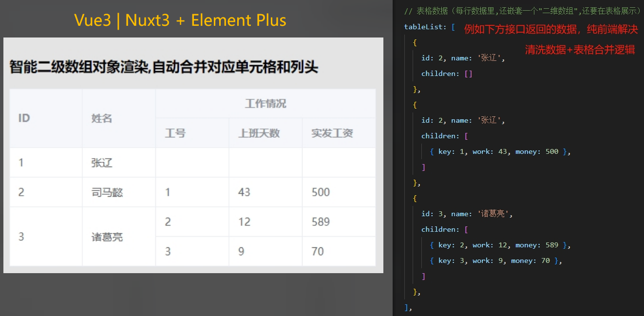The width and height of the screenshot is (644, 316).
Task: Click the title "Vue3 | Nuxt3 + Element Plus"
Action: [180, 20]
